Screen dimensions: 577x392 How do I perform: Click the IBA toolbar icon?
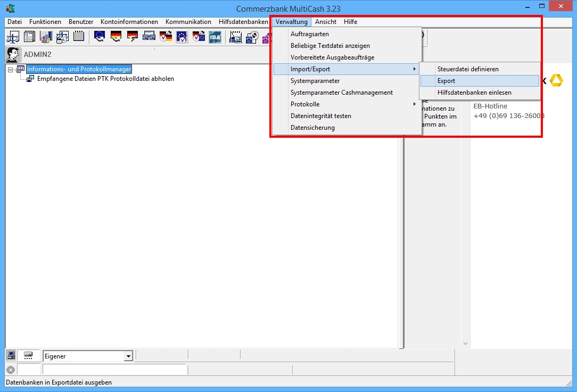[x=215, y=37]
